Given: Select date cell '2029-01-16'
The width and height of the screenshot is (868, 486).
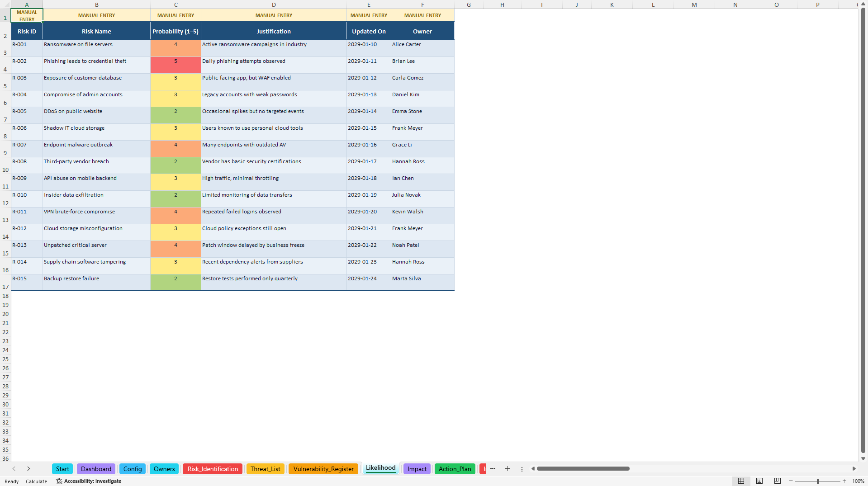Looking at the screenshot, I should click(369, 149).
